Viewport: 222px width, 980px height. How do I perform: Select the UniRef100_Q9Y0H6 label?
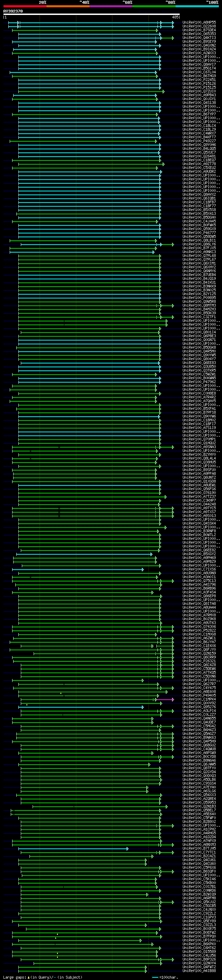(x=199, y=145)
